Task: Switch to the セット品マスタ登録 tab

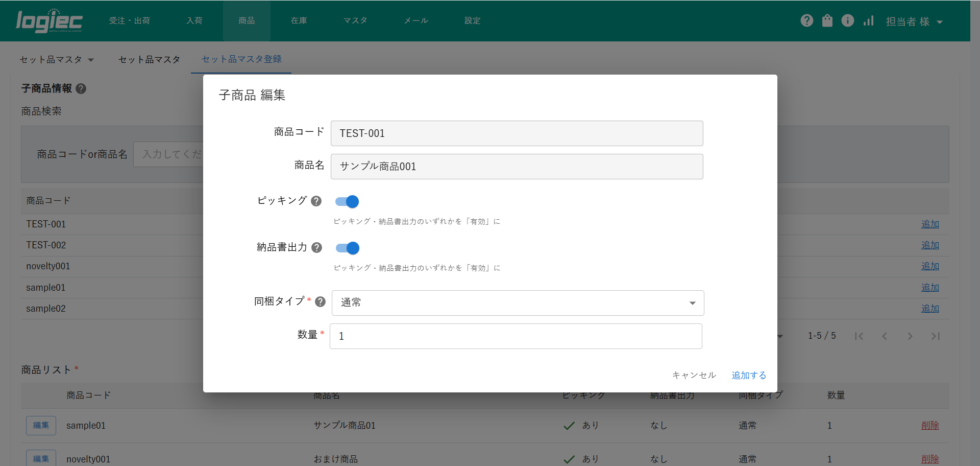Action: (x=241, y=59)
